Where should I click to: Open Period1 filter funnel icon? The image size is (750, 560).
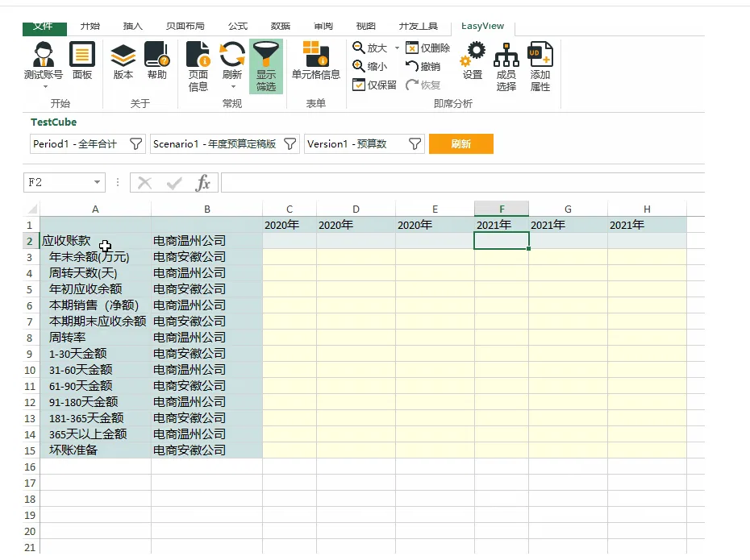135,143
